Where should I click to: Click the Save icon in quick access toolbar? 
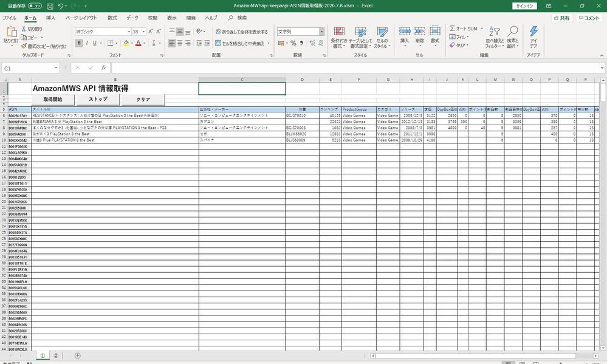[x=50, y=6]
